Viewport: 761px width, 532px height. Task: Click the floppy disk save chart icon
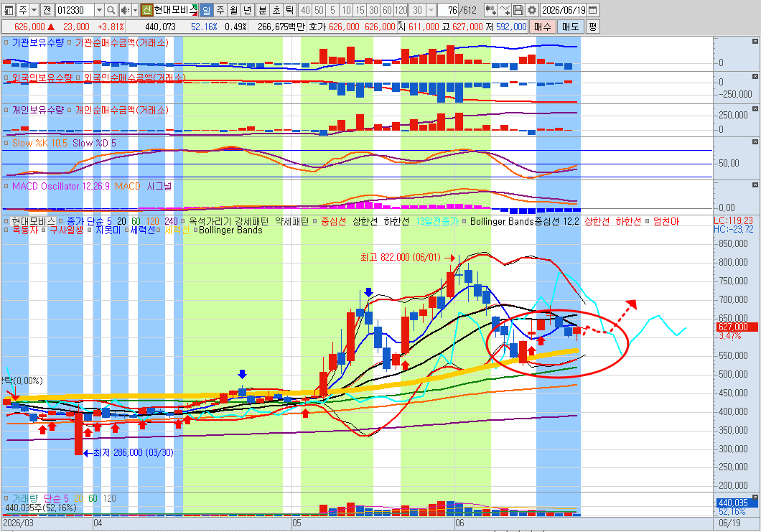point(518,10)
